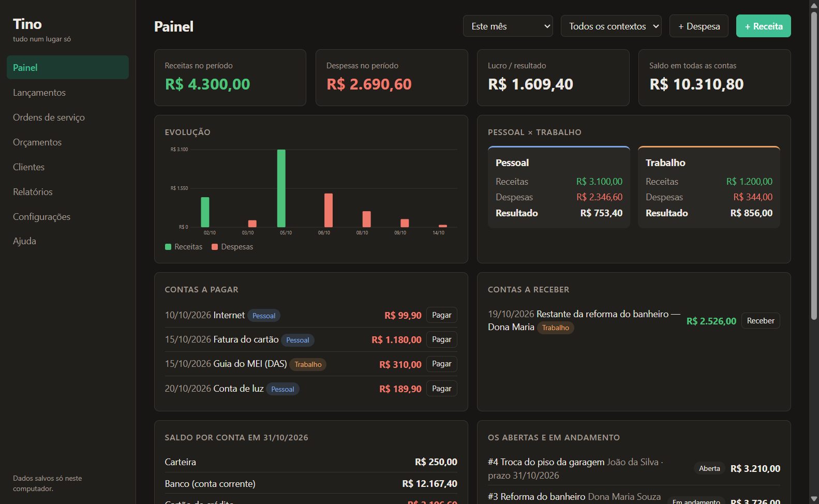Click Banco (conta corrente) row
The width and height of the screenshot is (819, 504).
tap(311, 484)
